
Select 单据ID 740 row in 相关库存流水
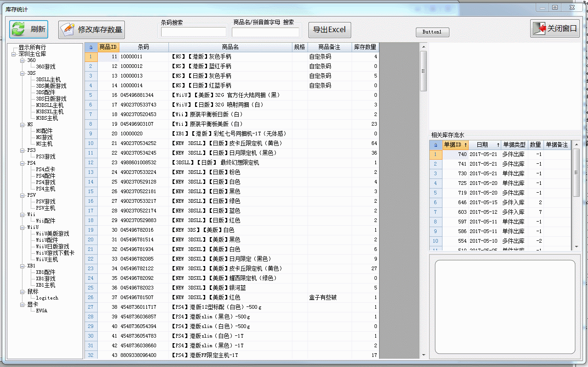500,155
